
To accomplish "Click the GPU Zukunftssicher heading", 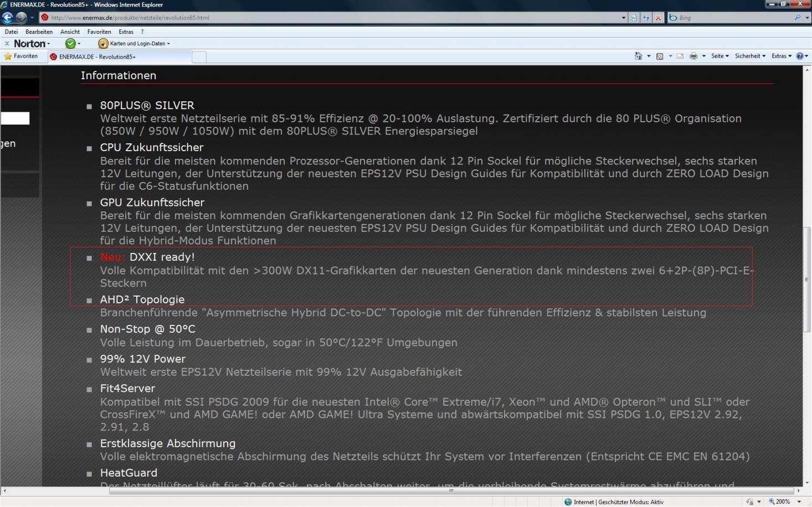I will (x=152, y=202).
